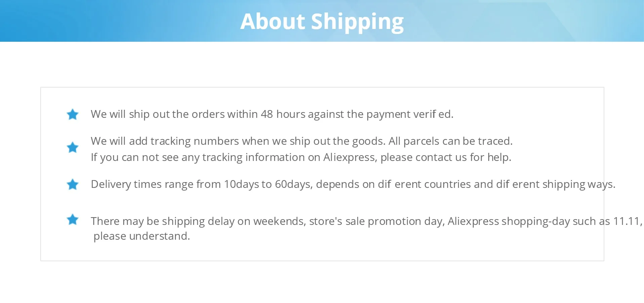Image resolution: width=644 pixels, height=303 pixels.
Task: Click the star beside the delivery times line
Action: coord(73,184)
